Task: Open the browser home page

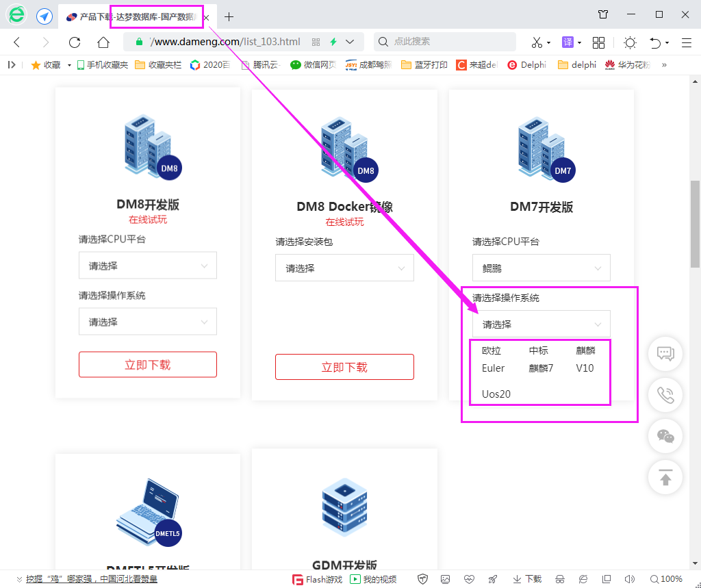Action: (x=103, y=42)
